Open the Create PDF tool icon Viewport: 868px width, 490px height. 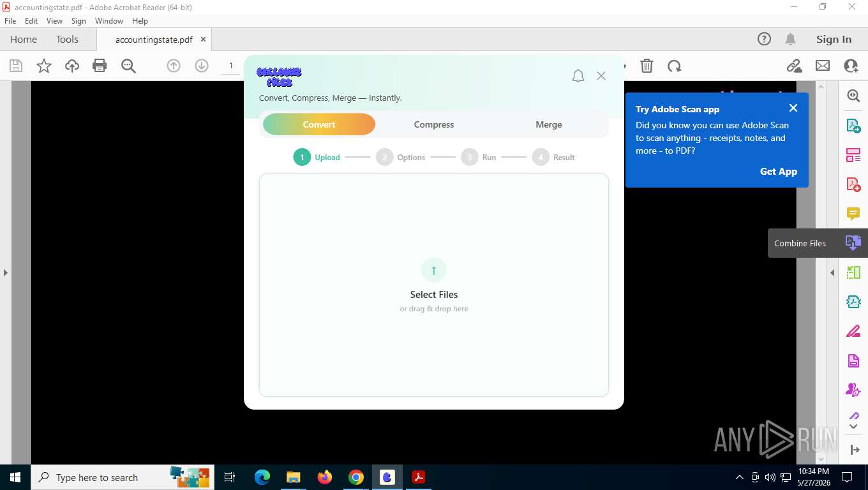click(853, 184)
